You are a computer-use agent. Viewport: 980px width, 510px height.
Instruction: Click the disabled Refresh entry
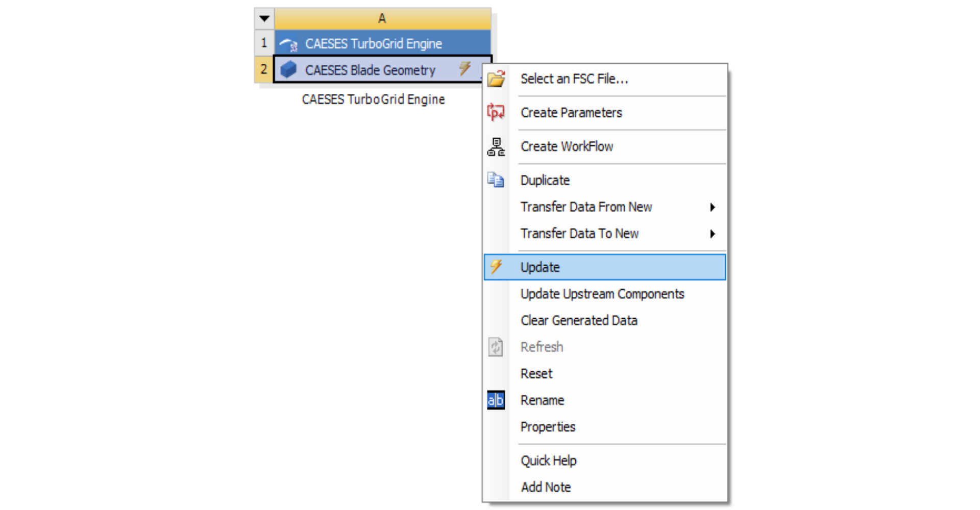605,347
